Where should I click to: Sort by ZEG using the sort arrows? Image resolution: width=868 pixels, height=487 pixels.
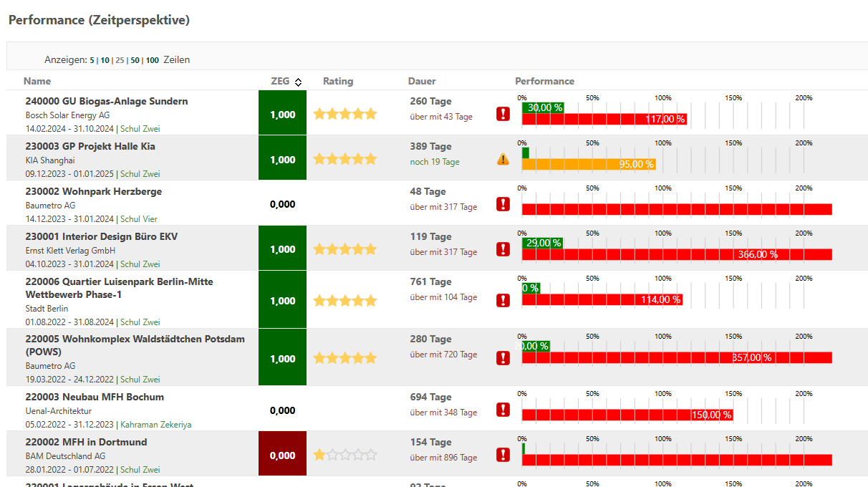pos(299,82)
